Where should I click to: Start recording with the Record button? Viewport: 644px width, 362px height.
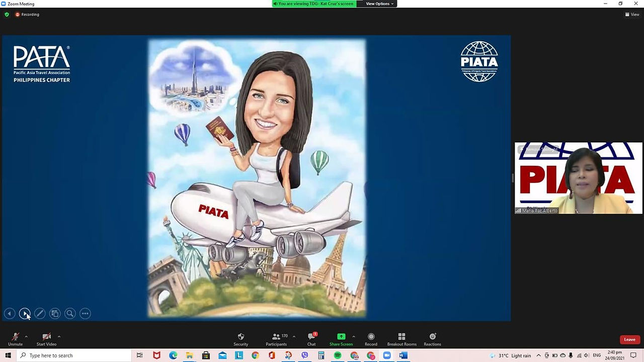(x=371, y=339)
